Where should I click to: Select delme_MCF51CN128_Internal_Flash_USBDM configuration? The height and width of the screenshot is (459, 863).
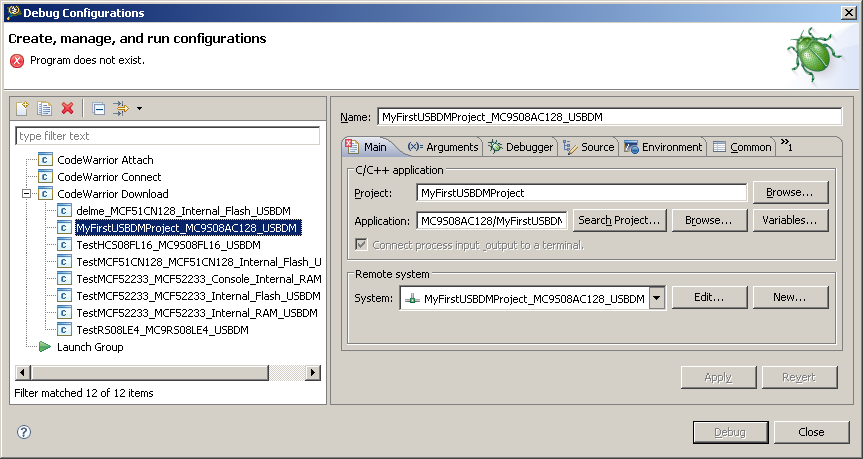(x=183, y=211)
